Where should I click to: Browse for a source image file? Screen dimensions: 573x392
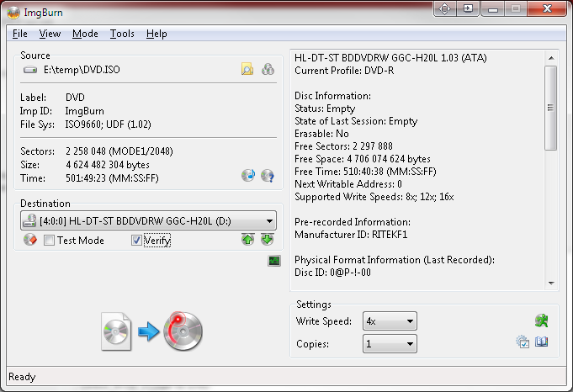(x=247, y=69)
